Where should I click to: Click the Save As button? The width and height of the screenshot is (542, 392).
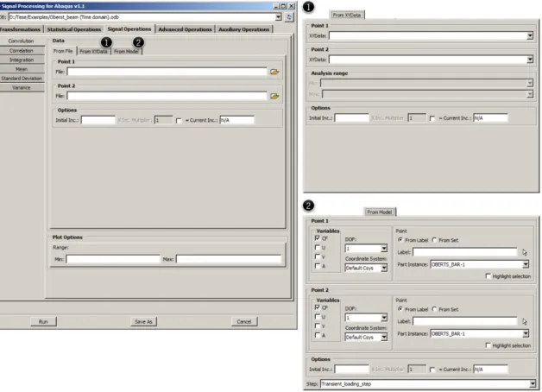[143, 321]
